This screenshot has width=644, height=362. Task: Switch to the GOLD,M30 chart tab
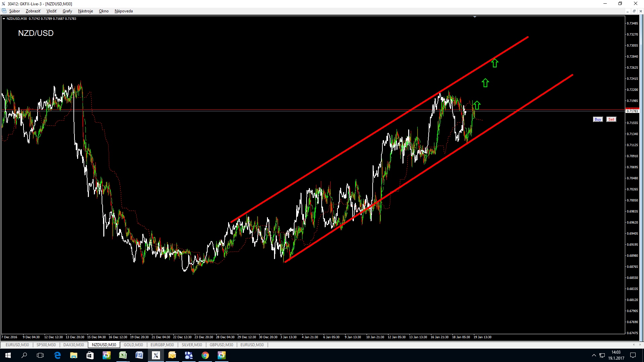pyautogui.click(x=133, y=345)
